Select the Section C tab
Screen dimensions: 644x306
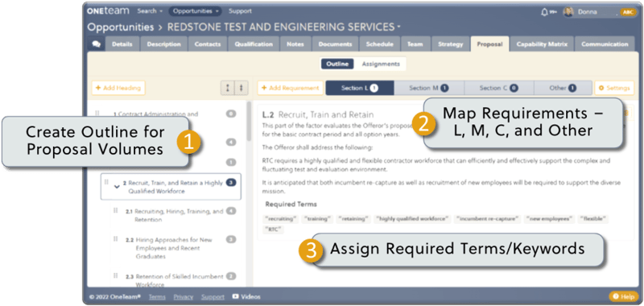(499, 88)
